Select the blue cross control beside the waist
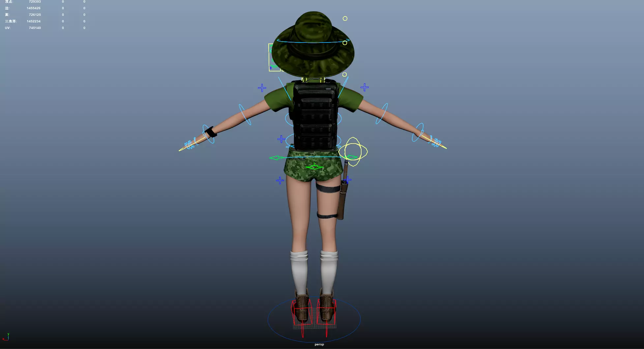The image size is (644, 349). click(x=281, y=139)
